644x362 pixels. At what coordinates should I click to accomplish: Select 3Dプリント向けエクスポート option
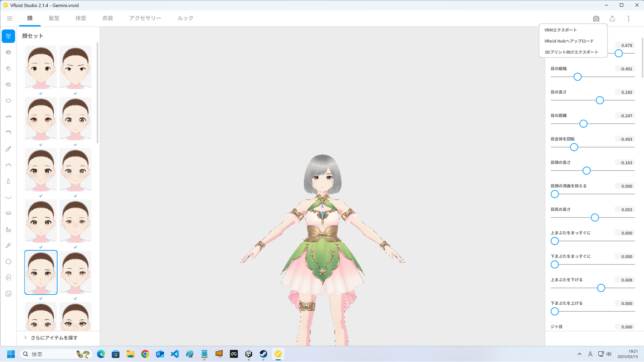pos(571,52)
